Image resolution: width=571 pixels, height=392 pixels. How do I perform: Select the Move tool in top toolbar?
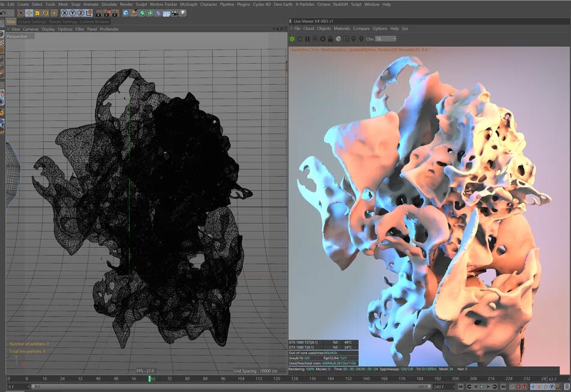click(29, 13)
